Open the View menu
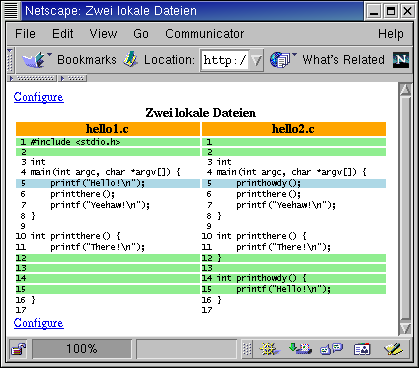Viewport: 419px width, 368px height. [x=103, y=34]
